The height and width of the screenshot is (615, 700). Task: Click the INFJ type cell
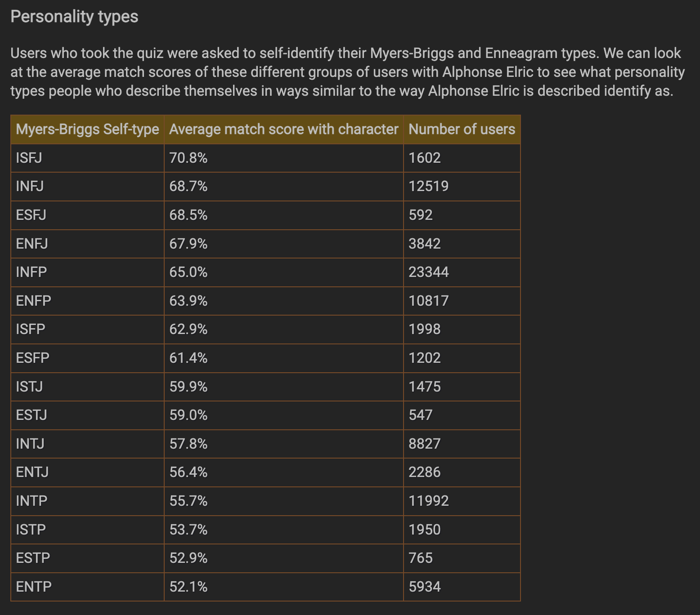[87, 187]
